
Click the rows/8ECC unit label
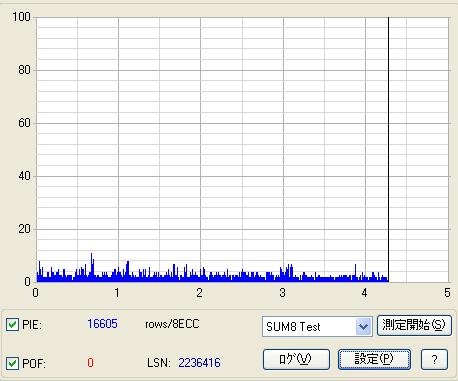pyautogui.click(x=172, y=324)
